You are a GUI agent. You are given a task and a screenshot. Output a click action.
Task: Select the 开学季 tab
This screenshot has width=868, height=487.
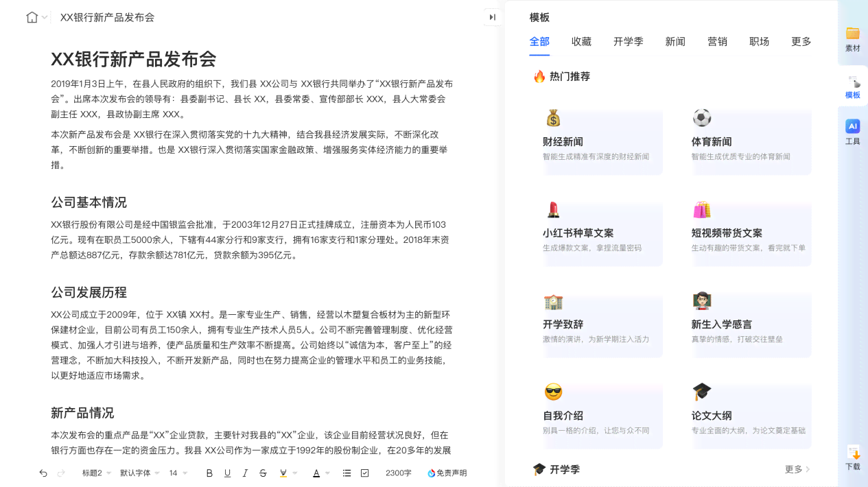click(629, 41)
